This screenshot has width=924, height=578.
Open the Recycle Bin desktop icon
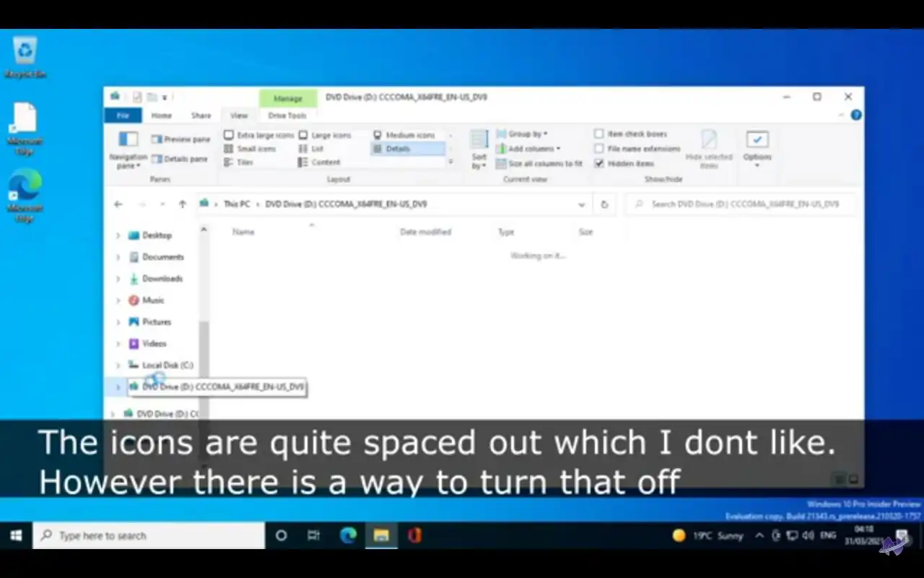[25, 57]
